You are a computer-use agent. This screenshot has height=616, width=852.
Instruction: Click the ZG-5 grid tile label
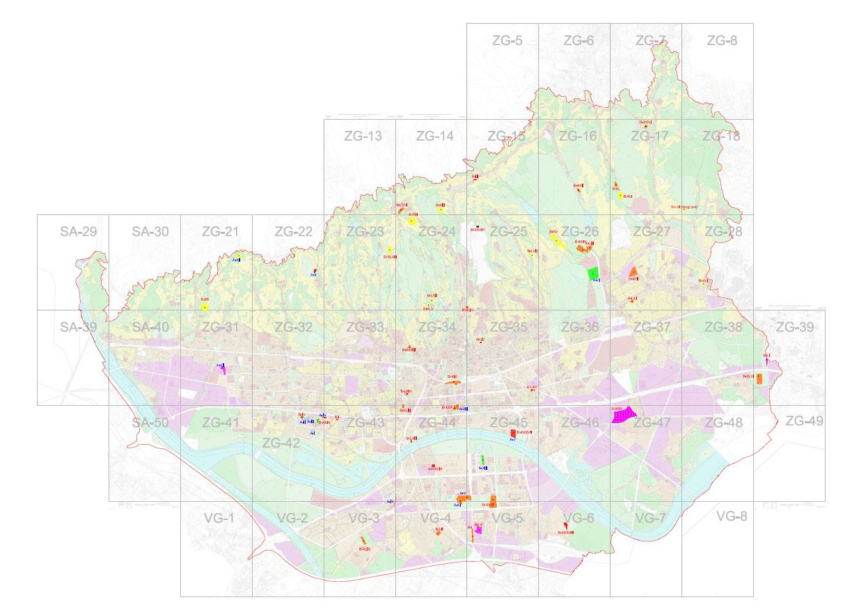pyautogui.click(x=504, y=41)
